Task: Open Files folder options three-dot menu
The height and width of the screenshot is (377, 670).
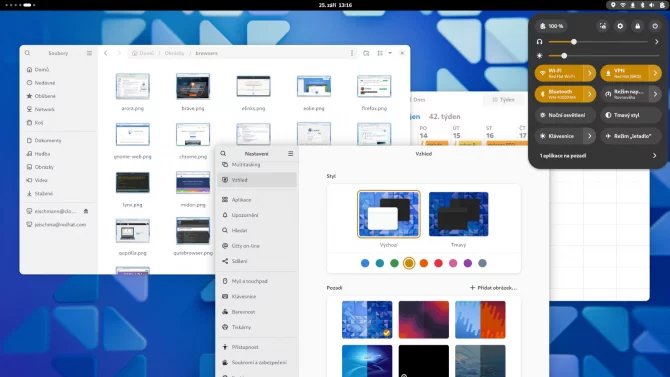Action: pyautogui.click(x=352, y=53)
